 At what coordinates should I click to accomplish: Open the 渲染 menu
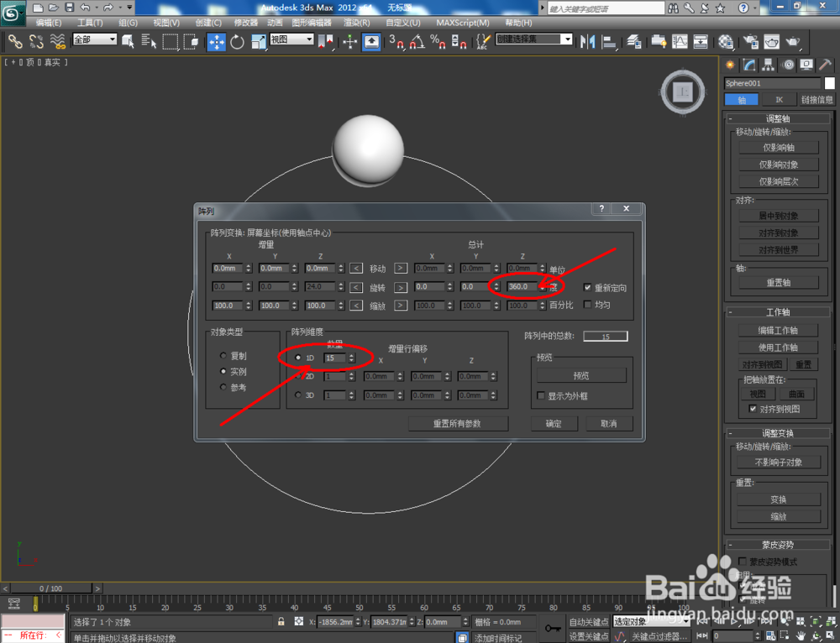(356, 23)
